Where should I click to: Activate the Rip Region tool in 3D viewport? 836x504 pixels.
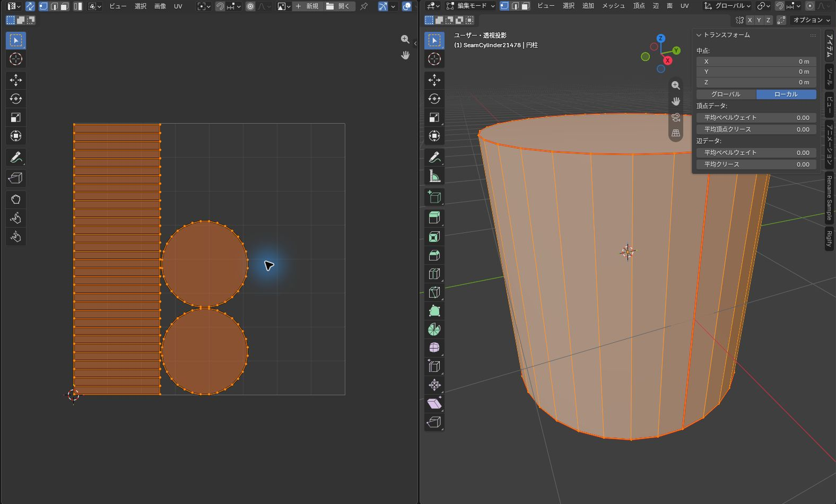434,422
